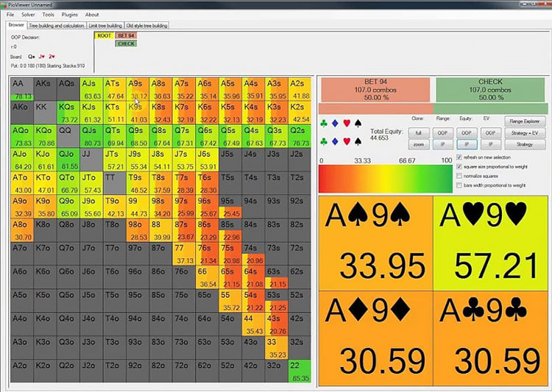Click the spade suit icon in bottom row
Viewport: 552px width, 392px height.
pos(358,140)
